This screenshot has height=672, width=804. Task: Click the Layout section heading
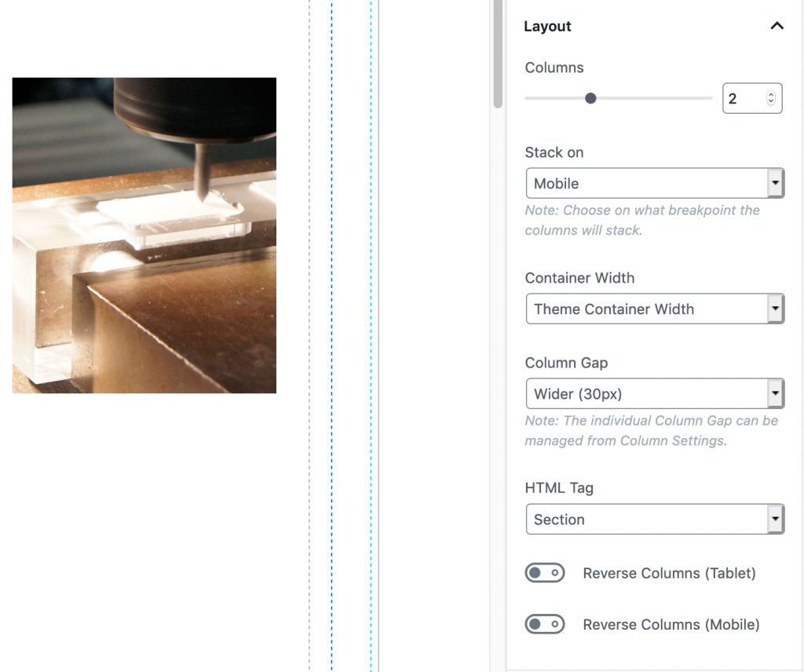point(547,26)
